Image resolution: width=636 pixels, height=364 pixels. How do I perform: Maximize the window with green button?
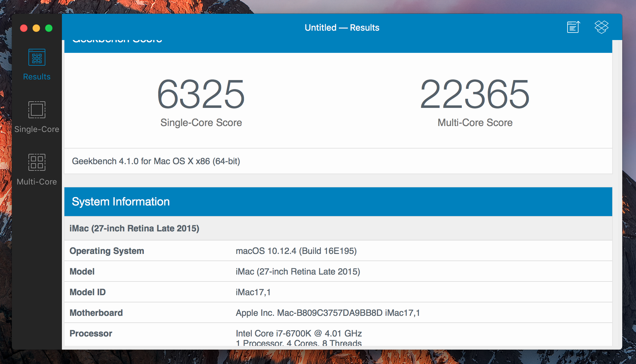point(49,28)
